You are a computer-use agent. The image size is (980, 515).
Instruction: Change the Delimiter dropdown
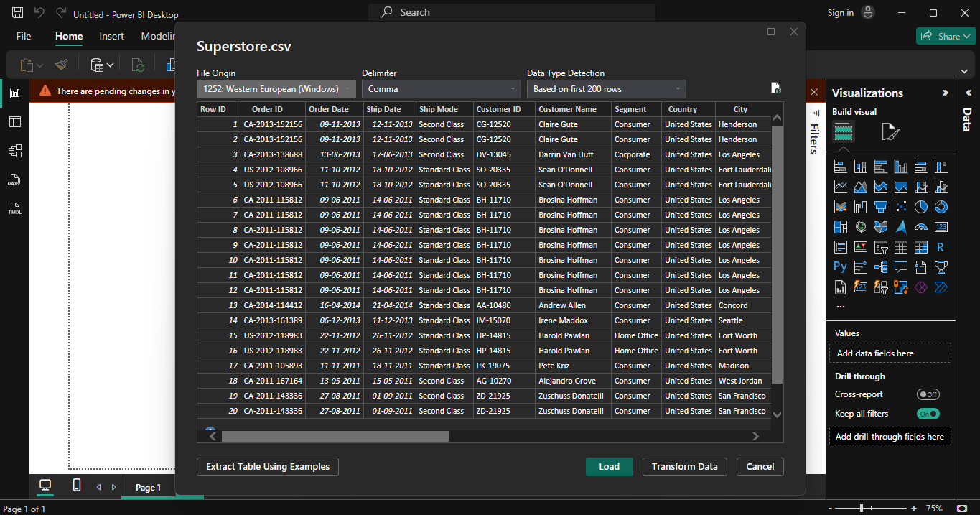coord(441,88)
